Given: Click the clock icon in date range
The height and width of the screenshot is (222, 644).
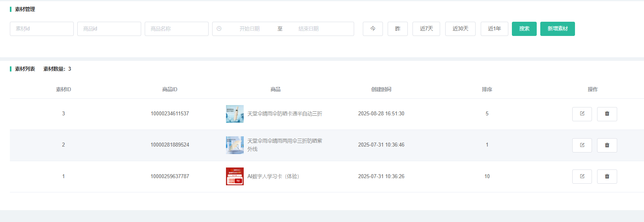Looking at the screenshot, I should [219, 29].
